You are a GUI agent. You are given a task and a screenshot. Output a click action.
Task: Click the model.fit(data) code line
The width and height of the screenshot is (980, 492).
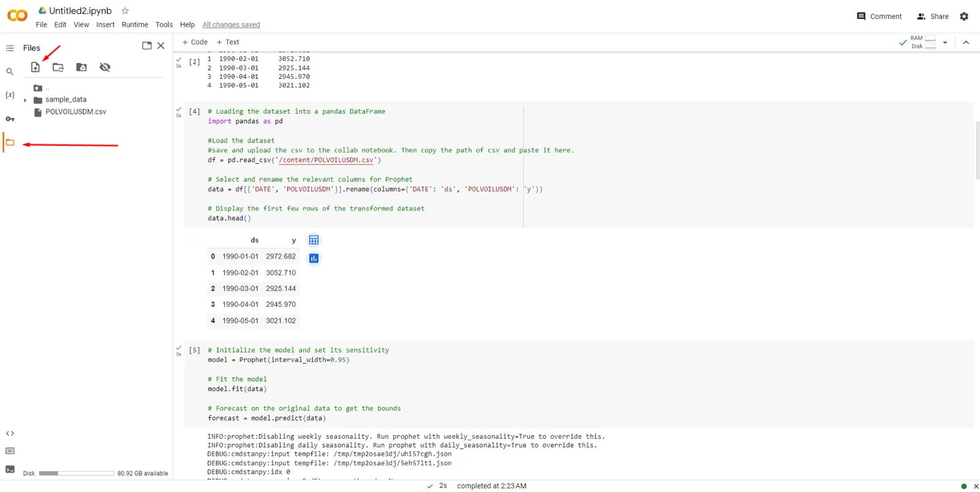coord(237,389)
